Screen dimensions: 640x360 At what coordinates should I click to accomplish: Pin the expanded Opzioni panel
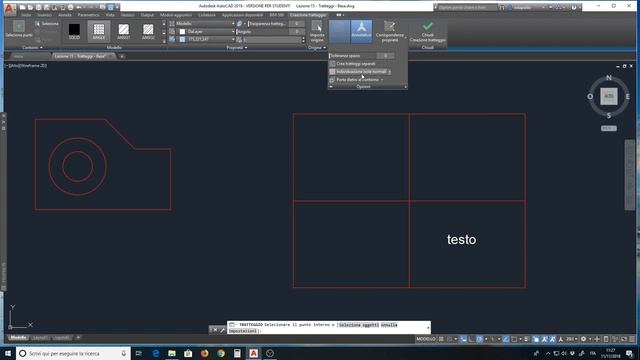coord(331,87)
